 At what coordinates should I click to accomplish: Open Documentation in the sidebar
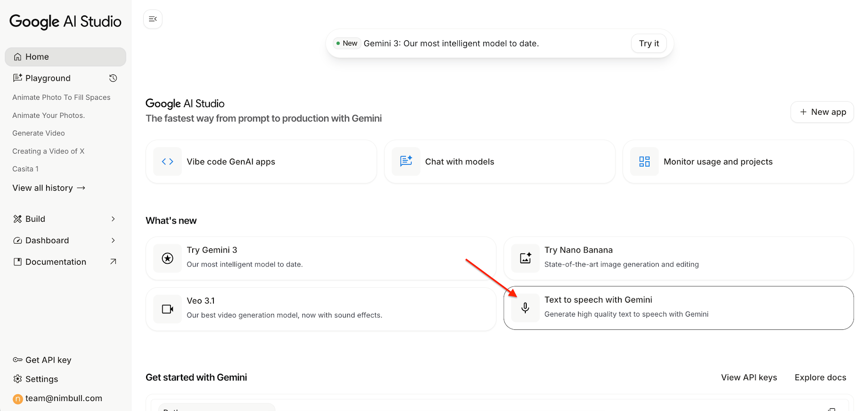(56, 262)
